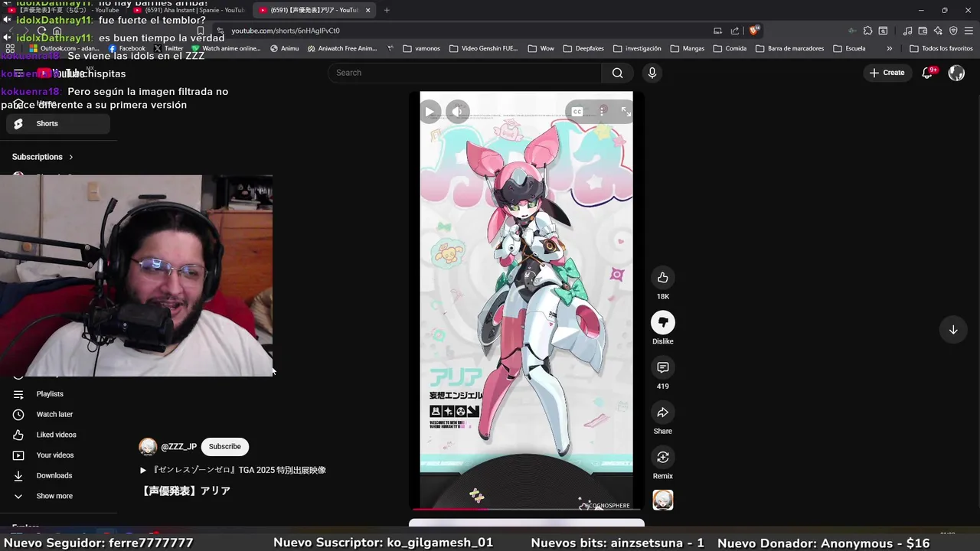
Task: Expand the Mangas bookmarks folder
Action: (x=687, y=48)
